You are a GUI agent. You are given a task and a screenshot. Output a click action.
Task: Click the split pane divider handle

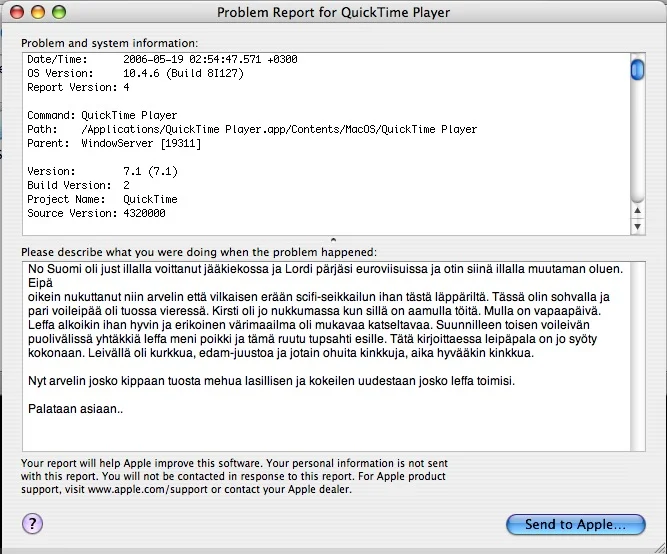(333, 239)
